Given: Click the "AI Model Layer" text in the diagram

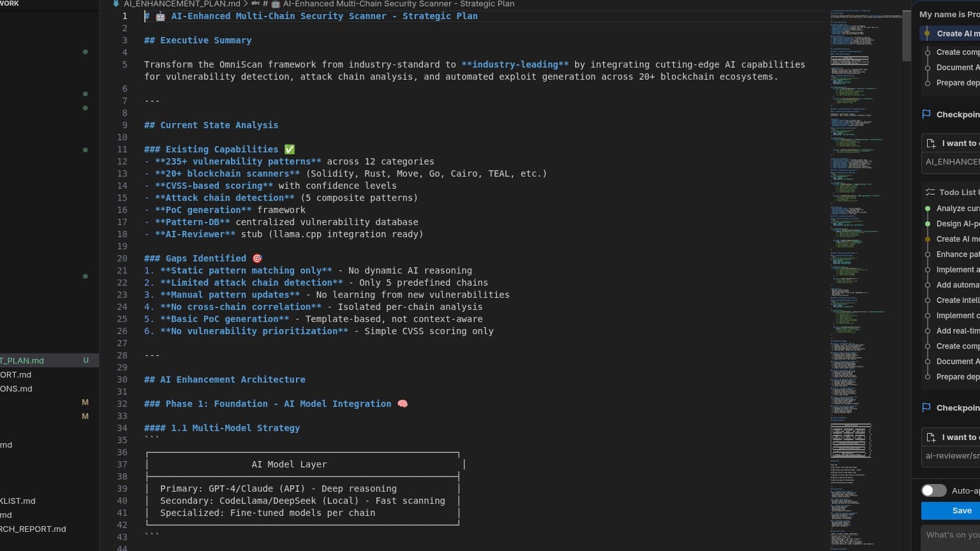Looking at the screenshot, I should tap(289, 464).
